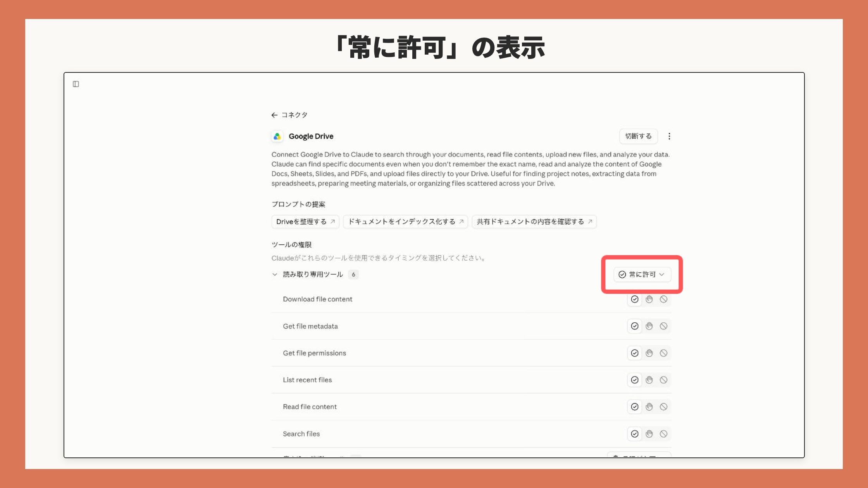Block the Read file content tool
868x488 pixels.
point(664,407)
